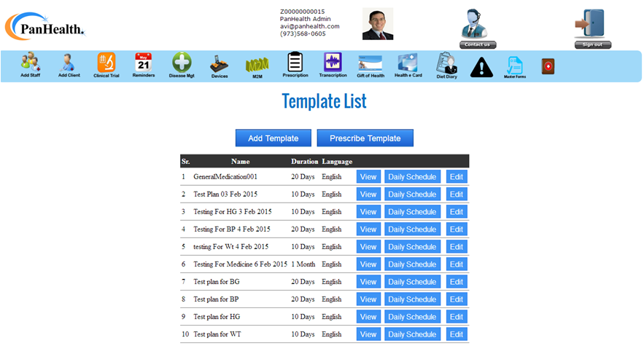This screenshot has height=346, width=644.
Task: Go to Disease Mgt
Action: click(182, 64)
